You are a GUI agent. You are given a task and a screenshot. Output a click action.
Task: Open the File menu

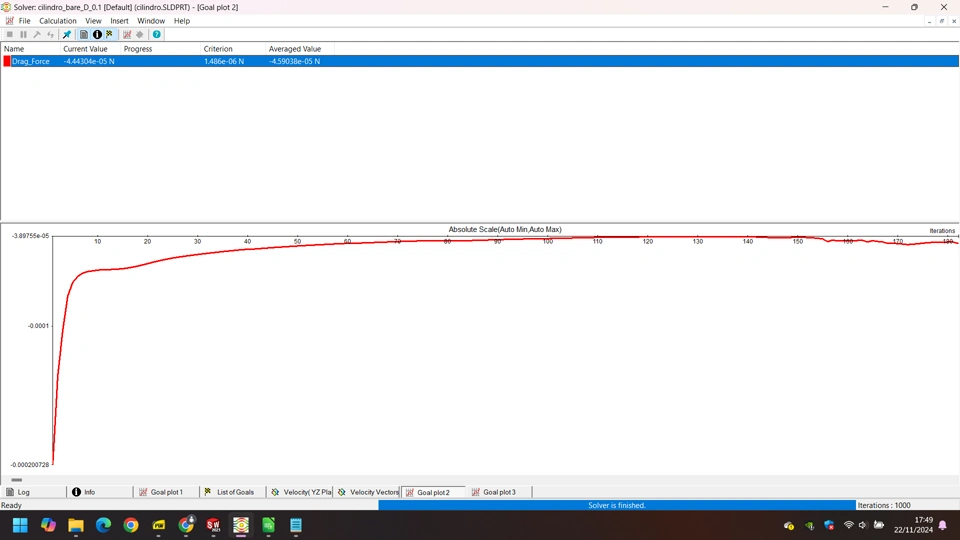point(24,21)
